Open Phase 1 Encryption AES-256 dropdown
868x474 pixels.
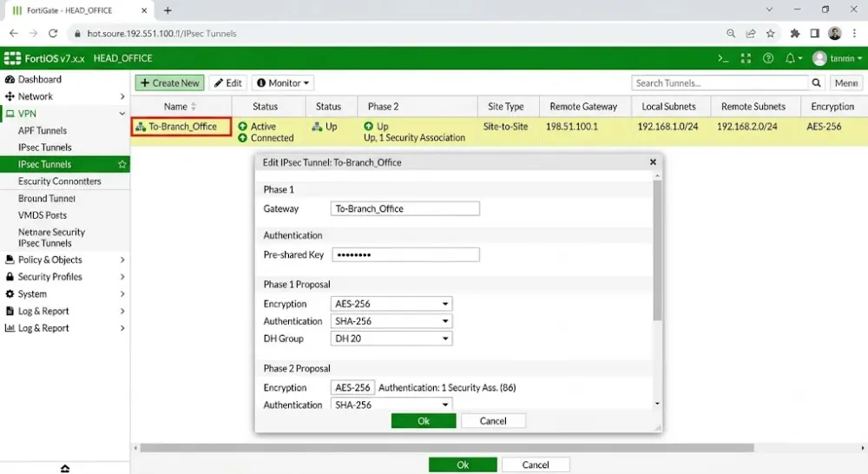point(391,304)
